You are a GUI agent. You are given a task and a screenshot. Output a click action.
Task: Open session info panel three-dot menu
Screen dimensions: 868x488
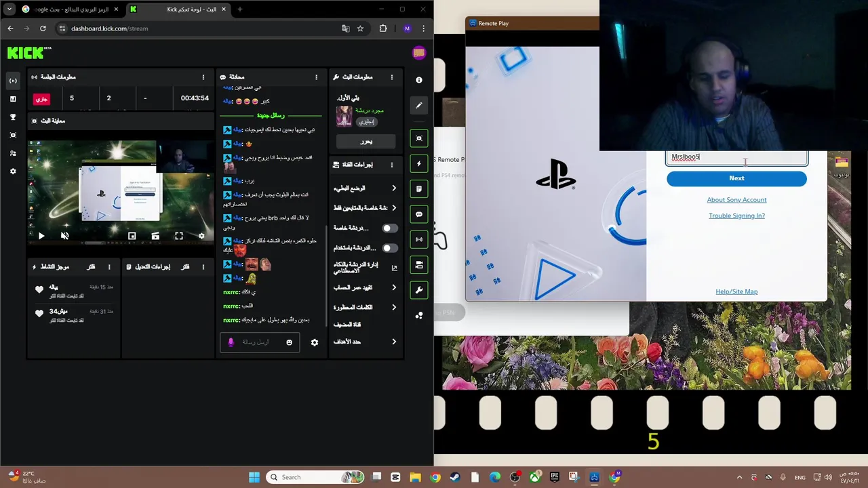(203, 77)
